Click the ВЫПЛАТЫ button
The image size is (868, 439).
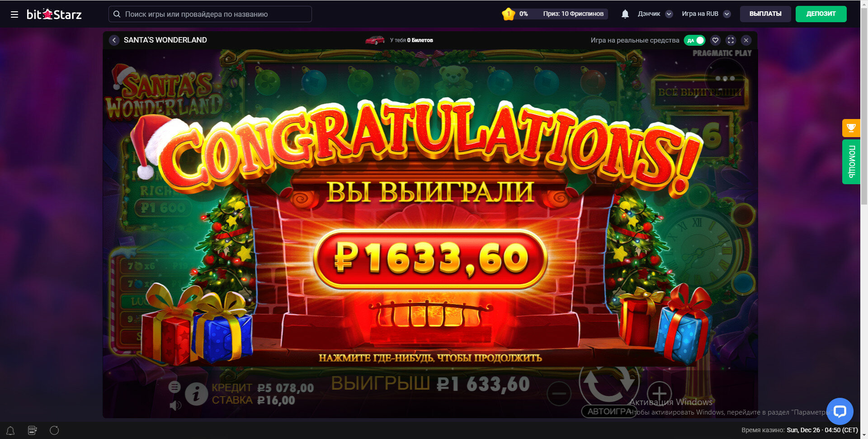click(x=765, y=14)
